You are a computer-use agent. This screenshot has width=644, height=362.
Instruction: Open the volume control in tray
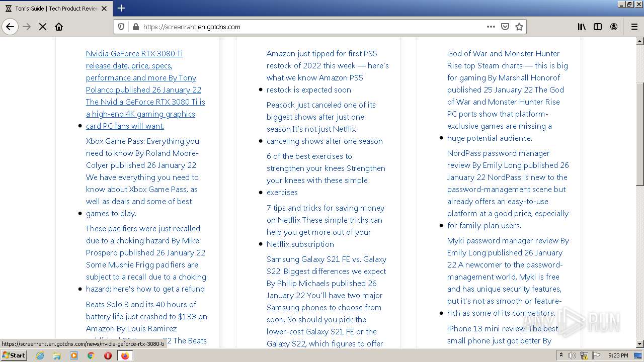572,355
